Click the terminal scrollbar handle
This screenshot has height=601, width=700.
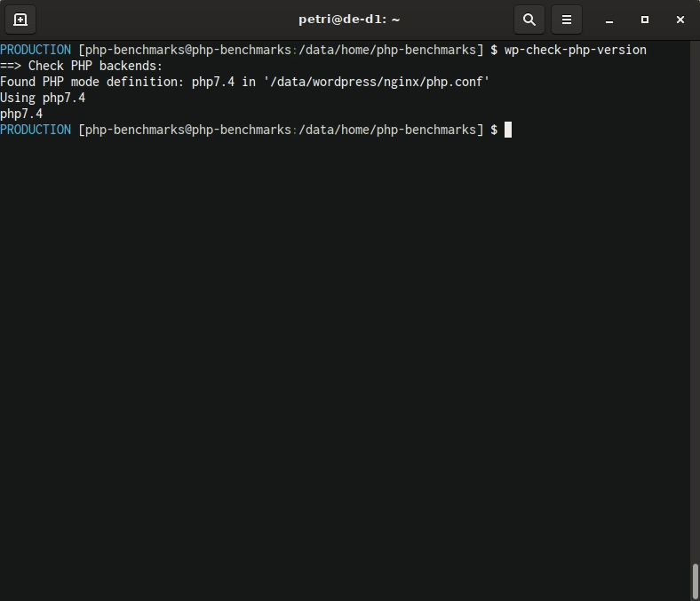(695, 581)
